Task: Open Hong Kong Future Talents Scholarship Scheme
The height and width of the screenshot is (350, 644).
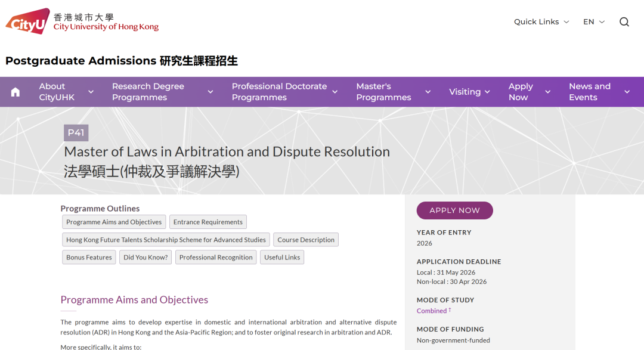Action: click(166, 240)
